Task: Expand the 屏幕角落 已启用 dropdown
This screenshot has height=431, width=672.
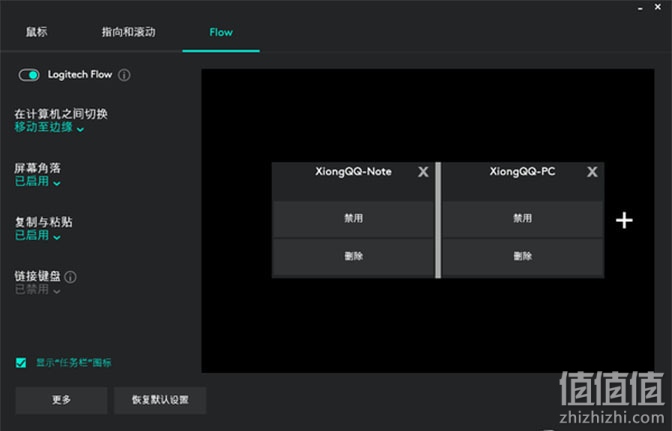Action: click(38, 181)
